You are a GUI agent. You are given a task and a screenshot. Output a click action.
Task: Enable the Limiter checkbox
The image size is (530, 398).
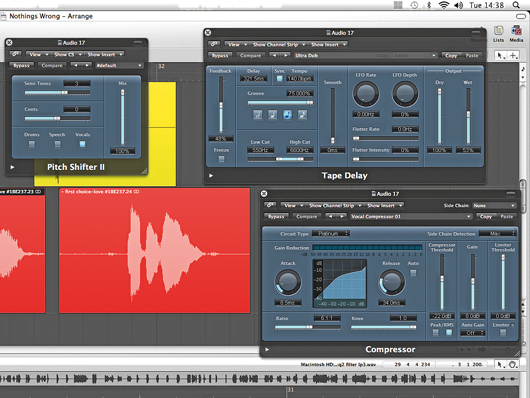tap(503, 333)
